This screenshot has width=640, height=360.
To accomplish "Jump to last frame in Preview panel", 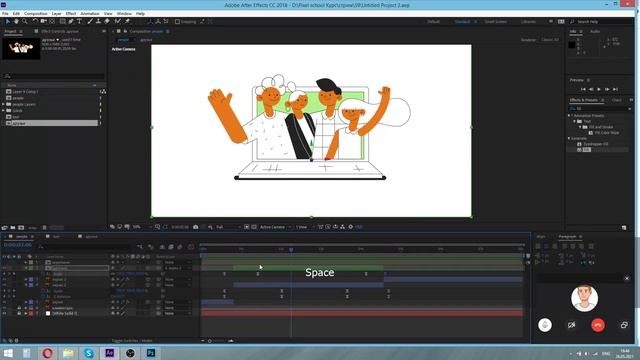I will [615, 89].
